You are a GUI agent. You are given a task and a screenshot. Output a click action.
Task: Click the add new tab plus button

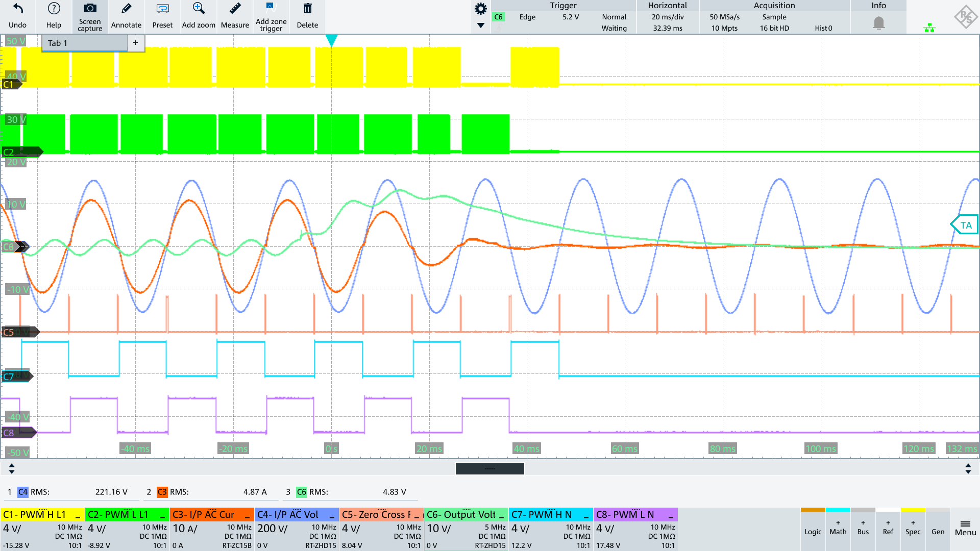click(x=135, y=42)
